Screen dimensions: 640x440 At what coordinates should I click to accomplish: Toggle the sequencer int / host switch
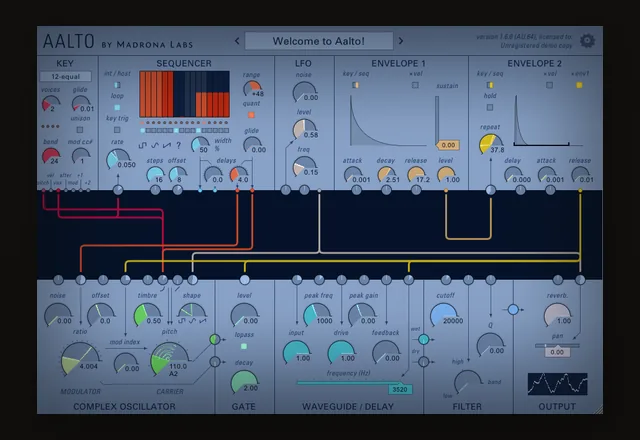click(117, 85)
